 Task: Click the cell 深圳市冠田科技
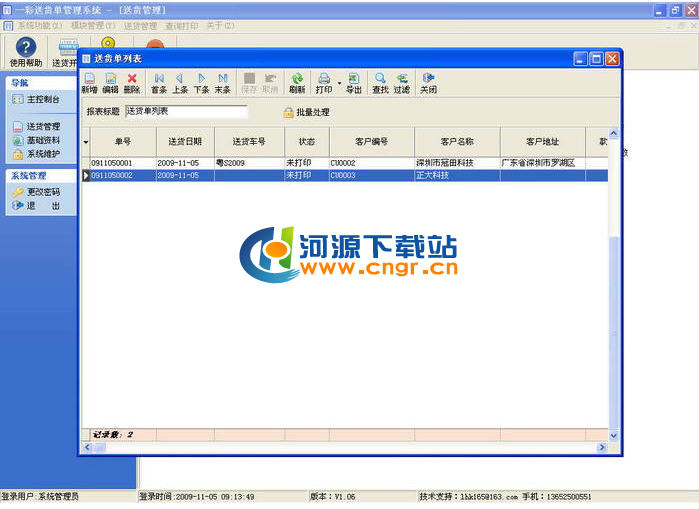coord(457,163)
